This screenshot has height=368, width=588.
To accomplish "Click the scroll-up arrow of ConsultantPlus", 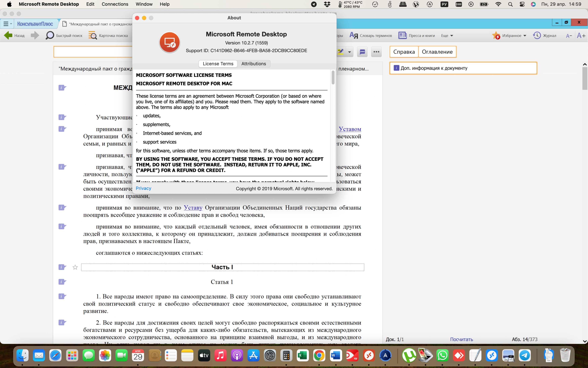I will pyautogui.click(x=585, y=64).
